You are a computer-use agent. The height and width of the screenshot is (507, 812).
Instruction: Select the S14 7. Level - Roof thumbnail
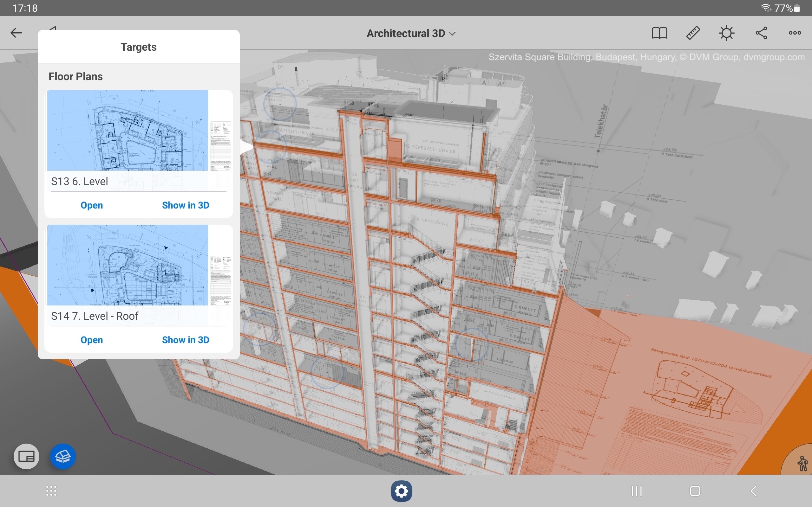tap(139, 265)
